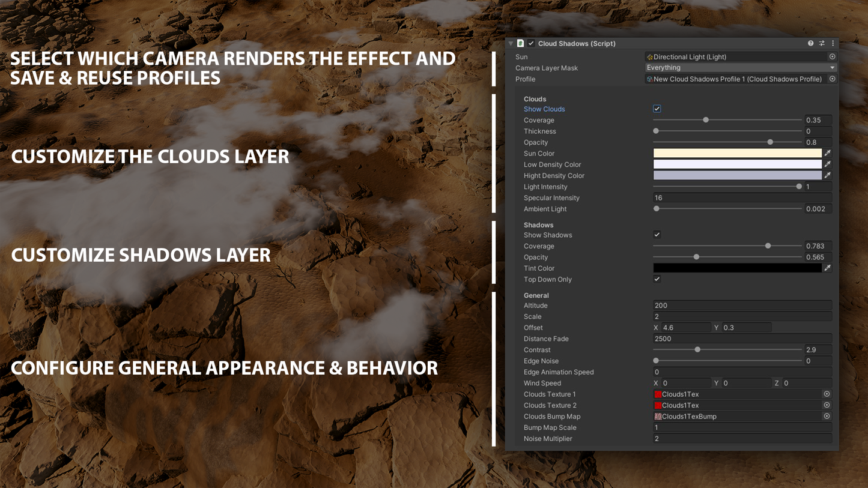Click the Altitude input field
This screenshot has height=488, width=868.
click(x=742, y=306)
